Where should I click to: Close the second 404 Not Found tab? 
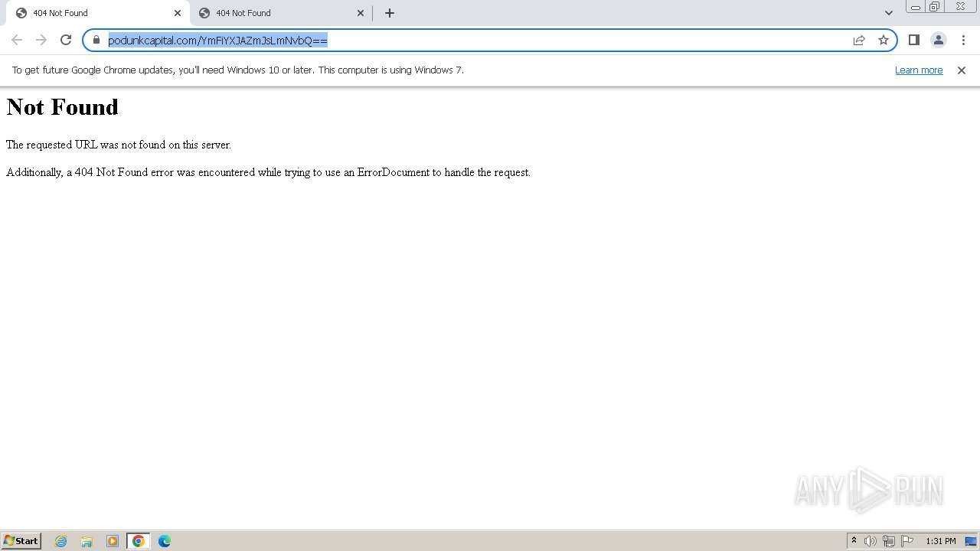pos(361,13)
